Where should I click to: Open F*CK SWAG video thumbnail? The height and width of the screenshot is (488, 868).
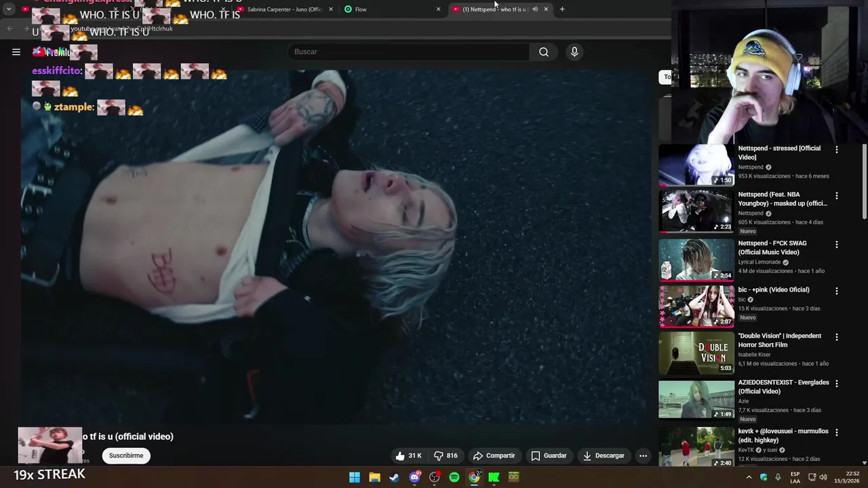696,259
